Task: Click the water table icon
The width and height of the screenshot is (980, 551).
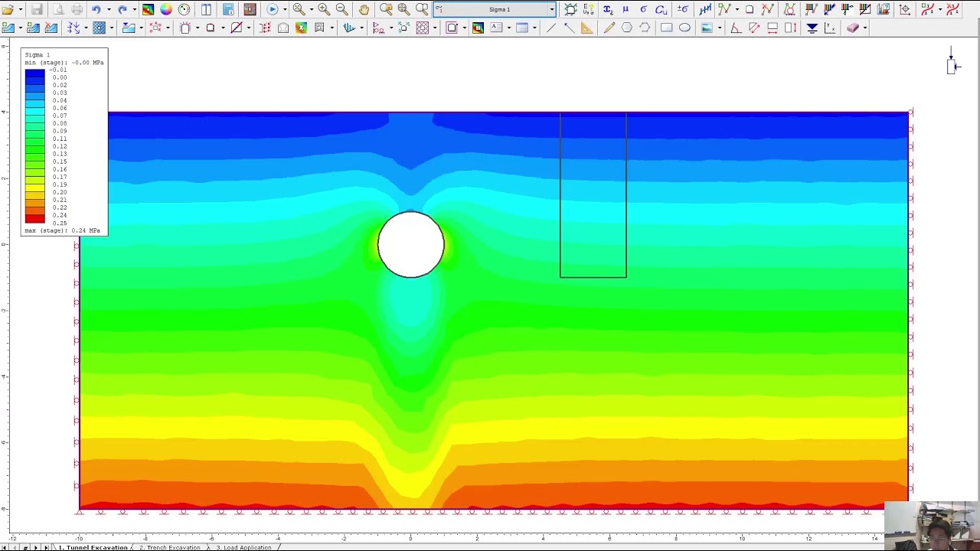Action: (x=812, y=28)
